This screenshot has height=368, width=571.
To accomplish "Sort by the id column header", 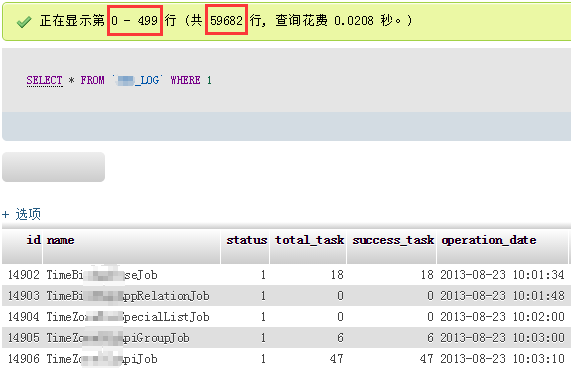I will pos(34,240).
